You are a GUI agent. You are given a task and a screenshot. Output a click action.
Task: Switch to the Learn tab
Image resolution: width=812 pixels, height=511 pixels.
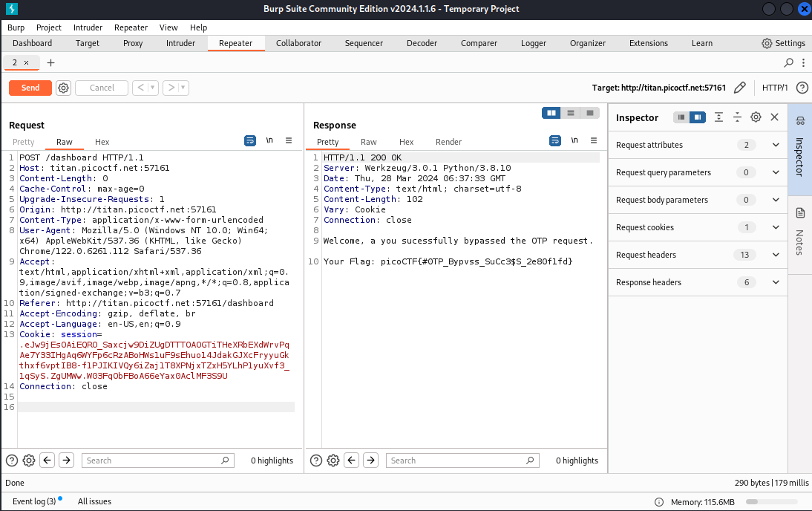click(701, 43)
